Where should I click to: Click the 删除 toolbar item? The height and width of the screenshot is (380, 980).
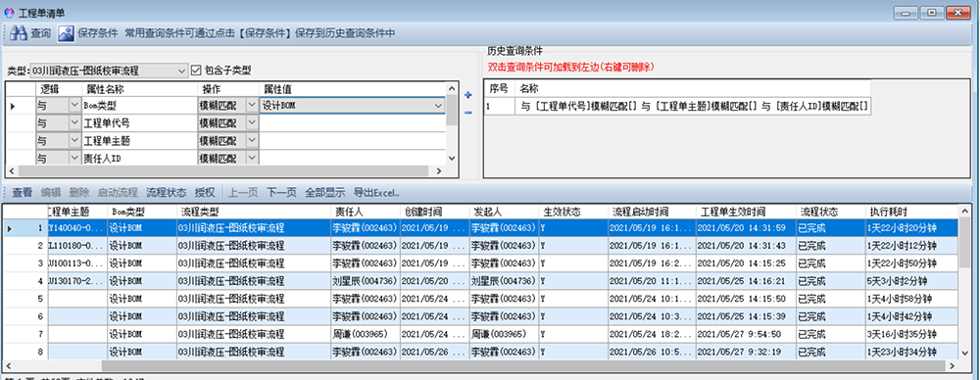[79, 192]
